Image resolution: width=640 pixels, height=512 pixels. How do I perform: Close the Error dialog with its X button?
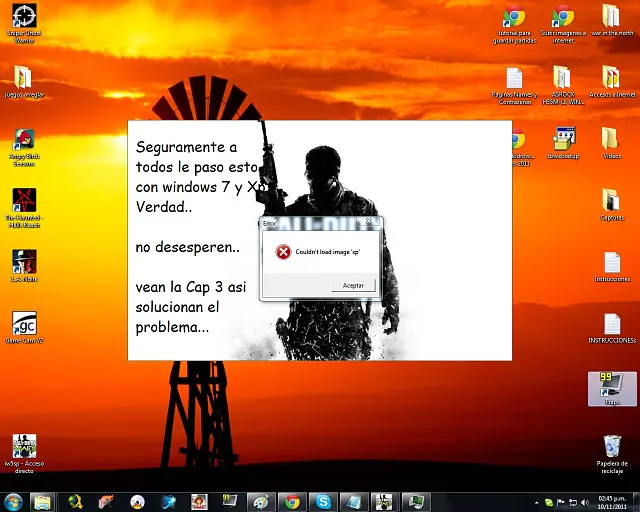(x=369, y=222)
